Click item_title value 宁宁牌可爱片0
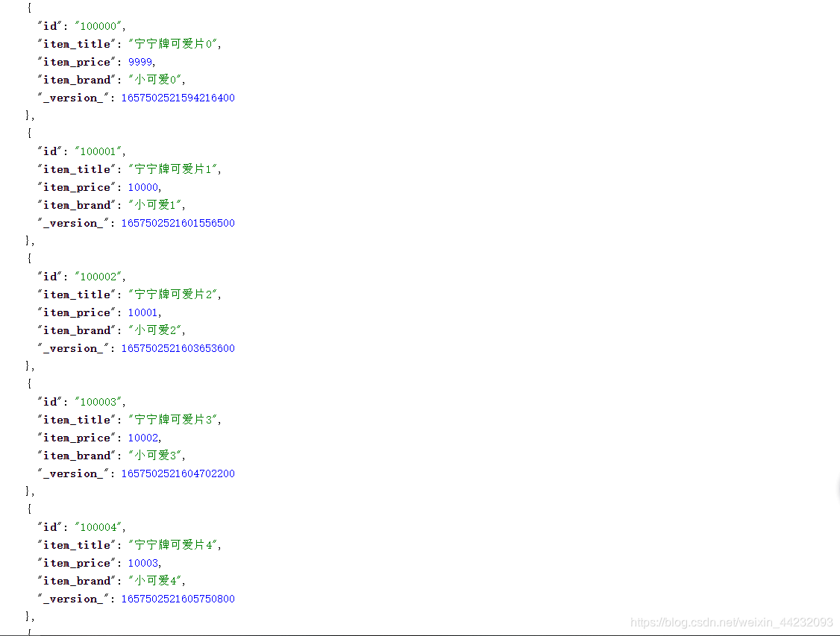The image size is (840, 636). coord(173,44)
